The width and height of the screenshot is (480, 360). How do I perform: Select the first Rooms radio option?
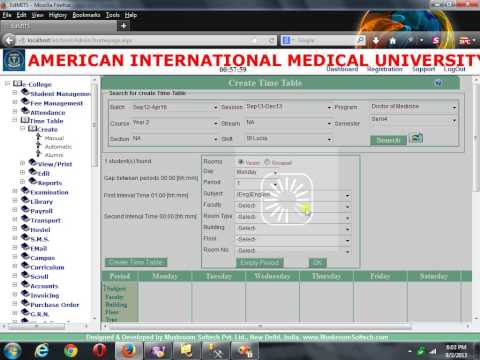click(x=241, y=162)
